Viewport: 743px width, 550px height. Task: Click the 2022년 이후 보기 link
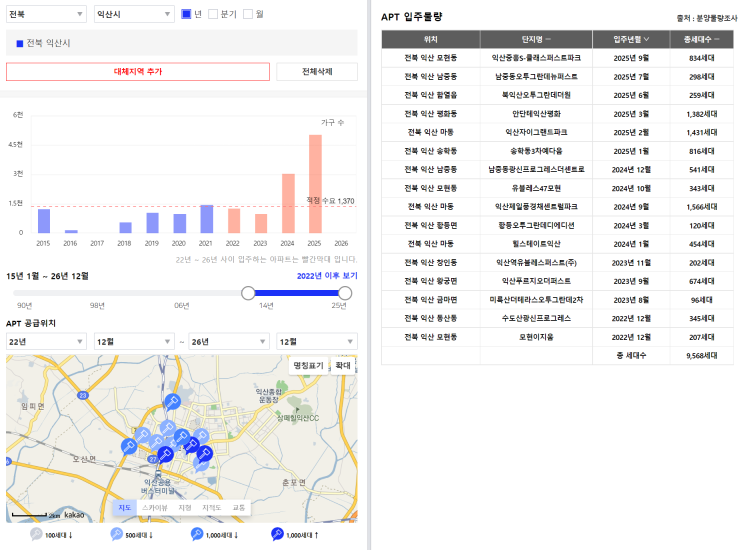coord(327,276)
